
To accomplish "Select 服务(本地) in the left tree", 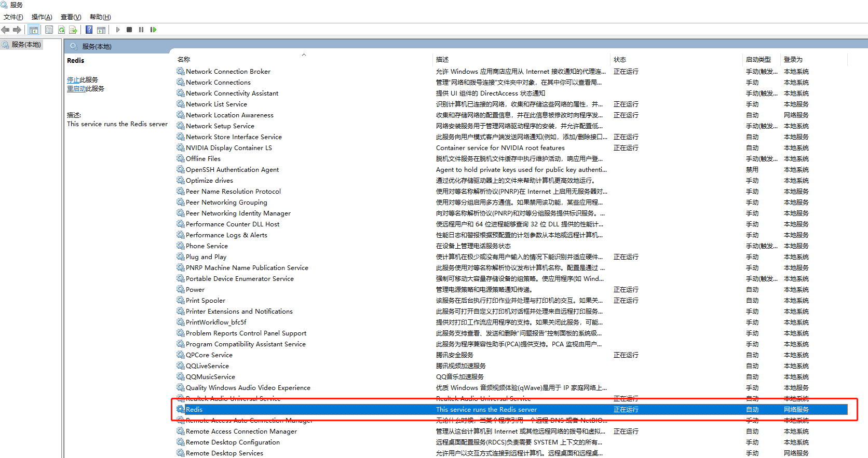I will pos(26,45).
